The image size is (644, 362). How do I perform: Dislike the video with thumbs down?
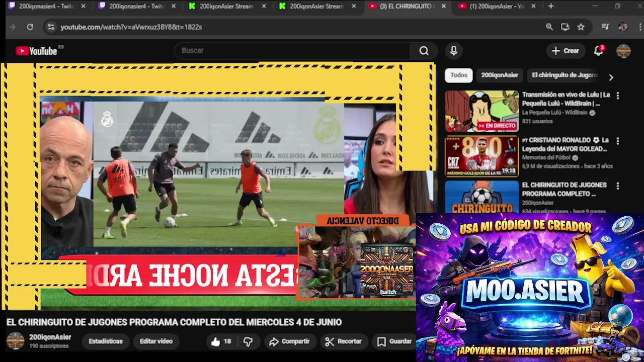(248, 341)
